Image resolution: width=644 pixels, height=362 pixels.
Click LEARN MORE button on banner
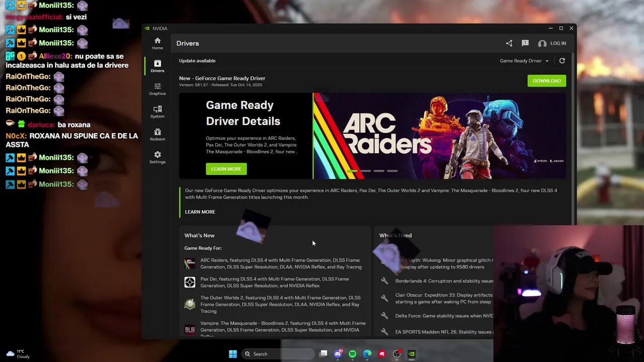click(226, 169)
